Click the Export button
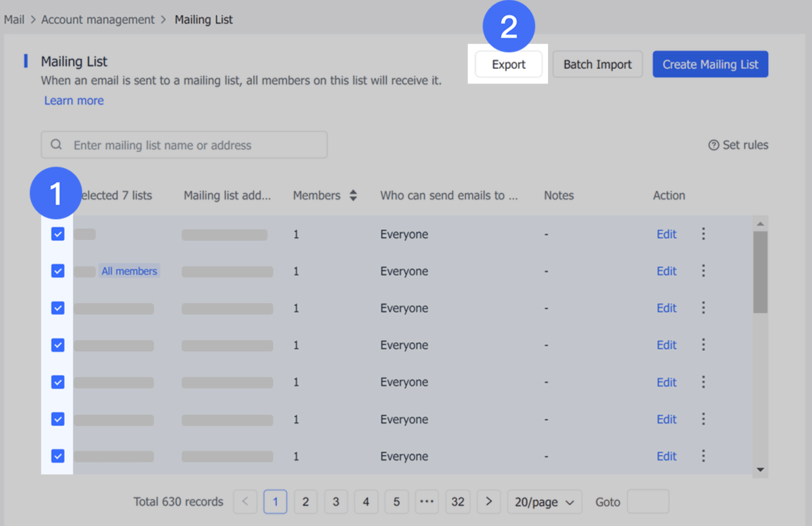 (x=508, y=64)
